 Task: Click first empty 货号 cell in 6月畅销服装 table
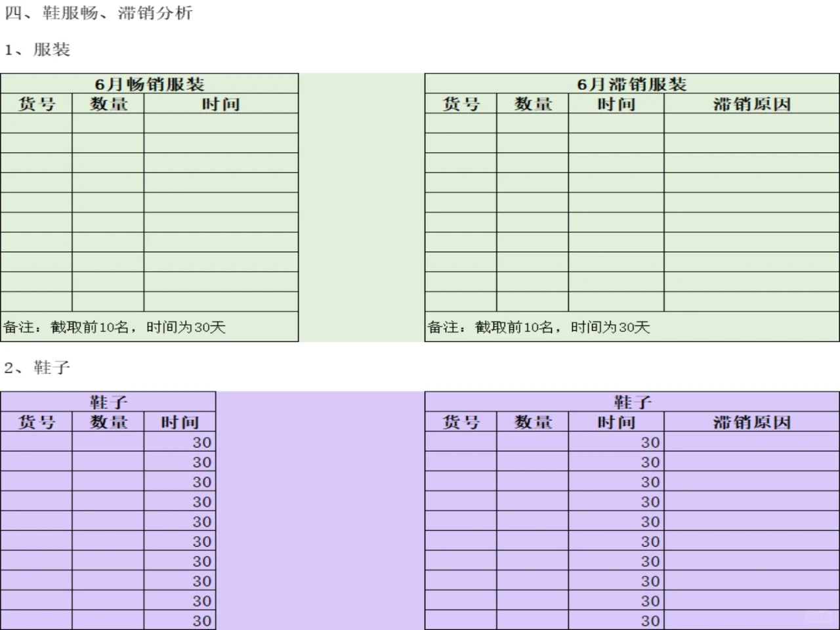tap(36, 123)
